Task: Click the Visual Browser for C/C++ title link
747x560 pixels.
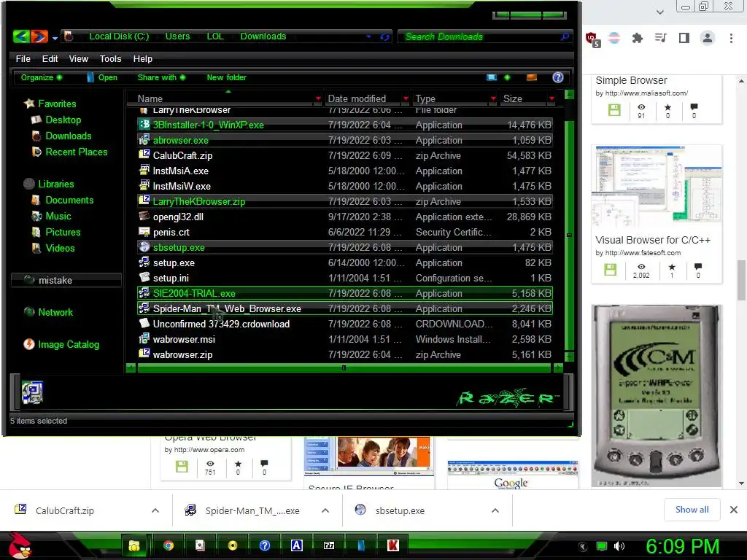Action: [x=653, y=240]
